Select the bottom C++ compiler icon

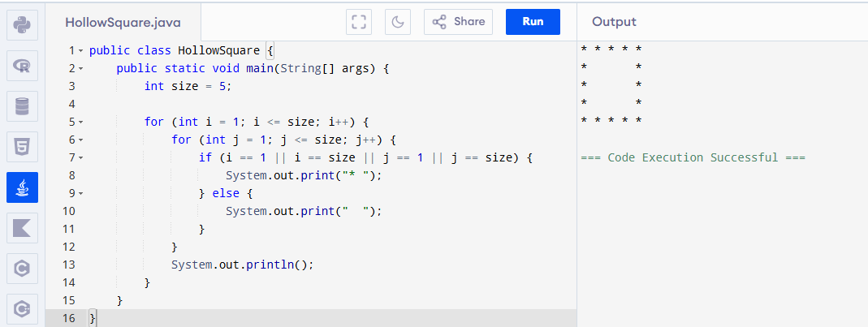tap(22, 308)
